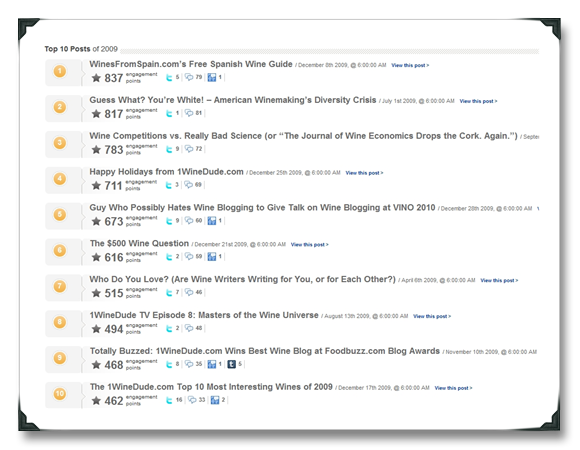Click the 817 engagement points score
Viewport: 580px width, 450px height.
(x=114, y=114)
